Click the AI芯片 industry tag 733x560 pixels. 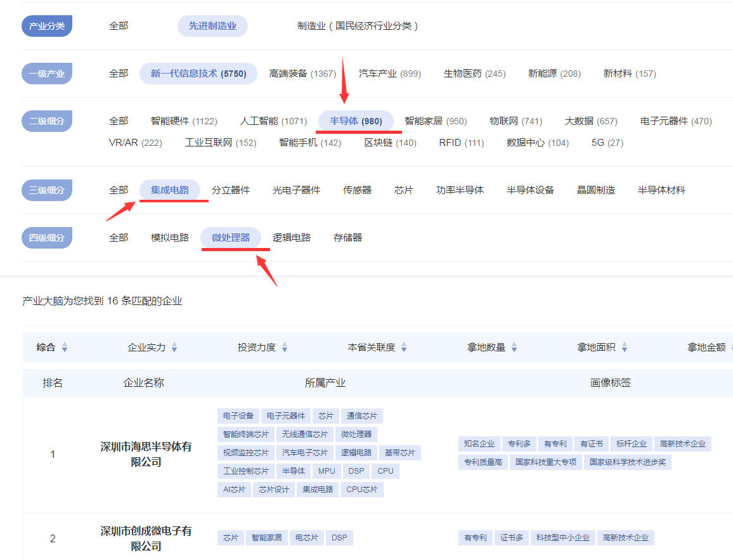tap(234, 489)
